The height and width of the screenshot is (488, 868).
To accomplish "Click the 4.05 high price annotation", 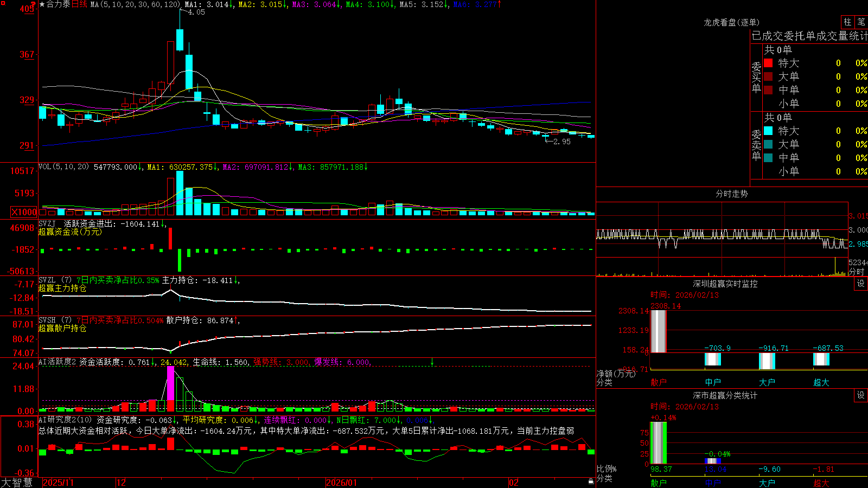I will point(196,12).
